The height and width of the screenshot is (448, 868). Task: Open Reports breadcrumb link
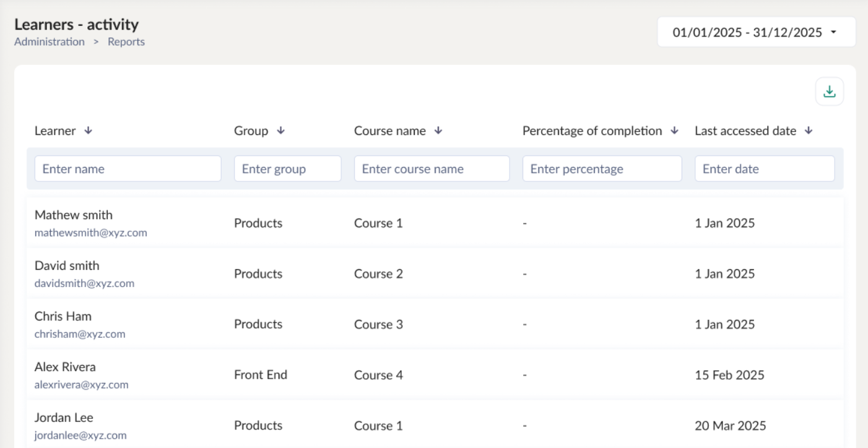[126, 42]
